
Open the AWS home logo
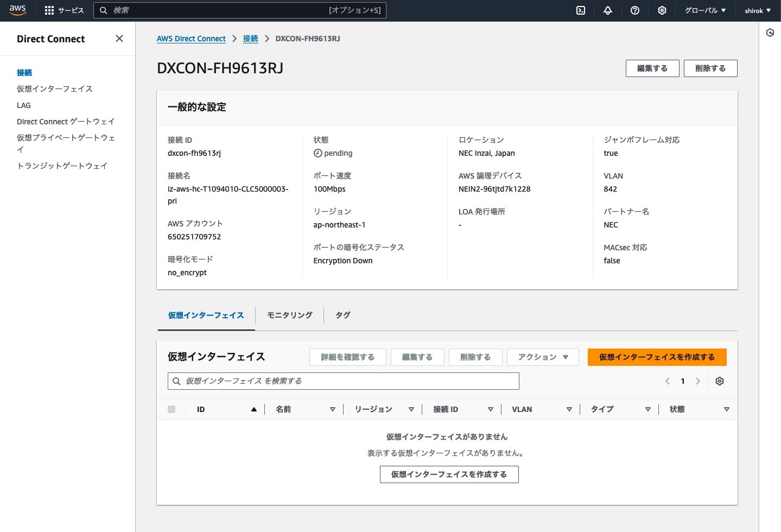coord(17,10)
